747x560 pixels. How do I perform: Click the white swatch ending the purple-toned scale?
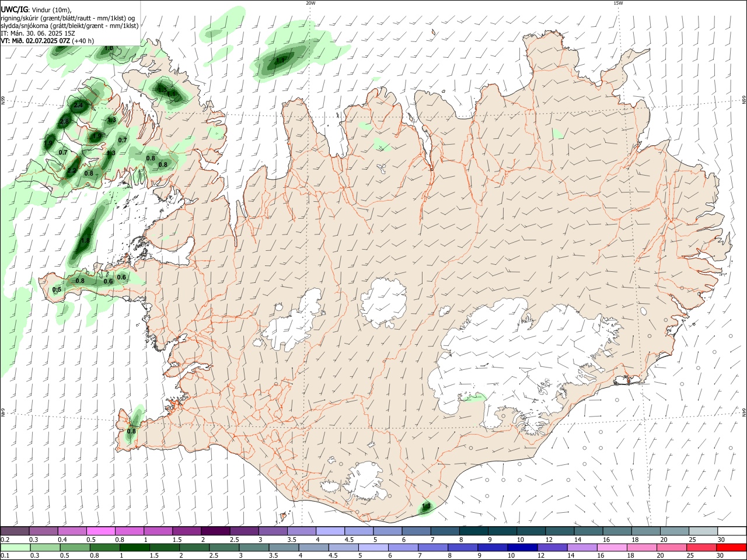point(732,531)
